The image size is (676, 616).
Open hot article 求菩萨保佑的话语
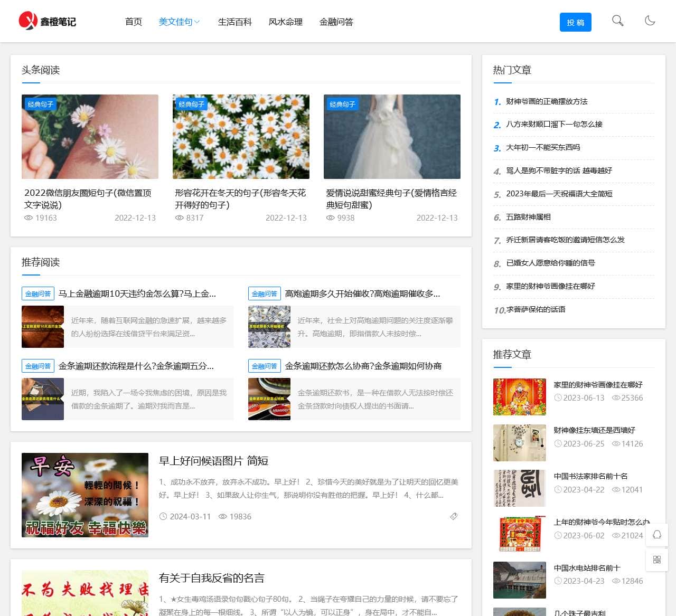[x=536, y=309]
